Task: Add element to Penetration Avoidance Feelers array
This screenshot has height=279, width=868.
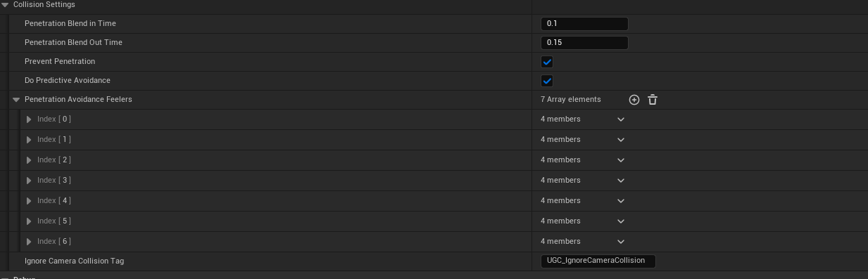Action: point(634,100)
